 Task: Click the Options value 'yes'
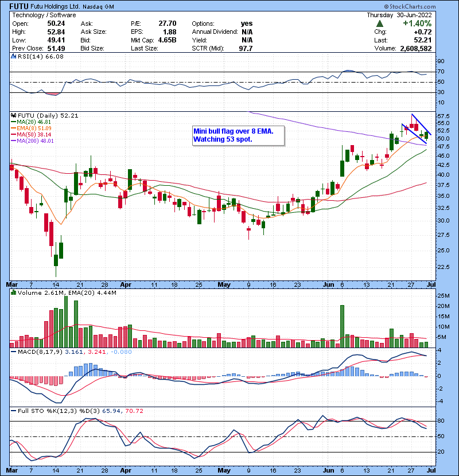click(247, 24)
